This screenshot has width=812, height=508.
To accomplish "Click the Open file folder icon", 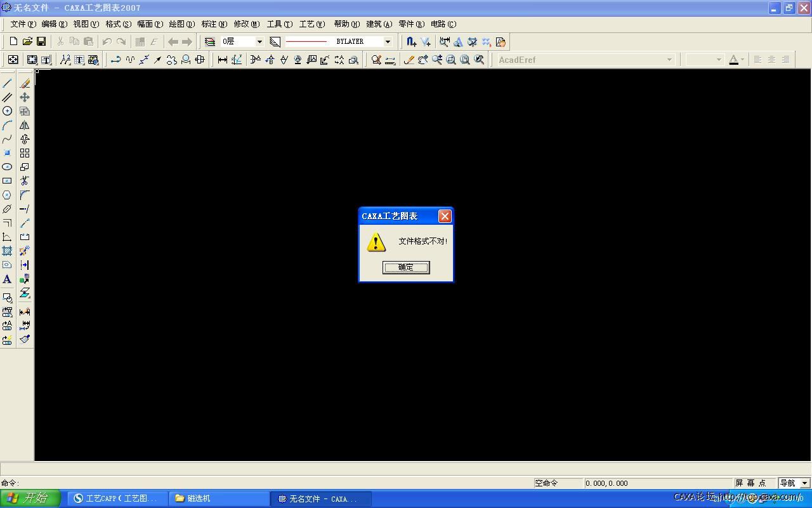I will pyautogui.click(x=27, y=42).
